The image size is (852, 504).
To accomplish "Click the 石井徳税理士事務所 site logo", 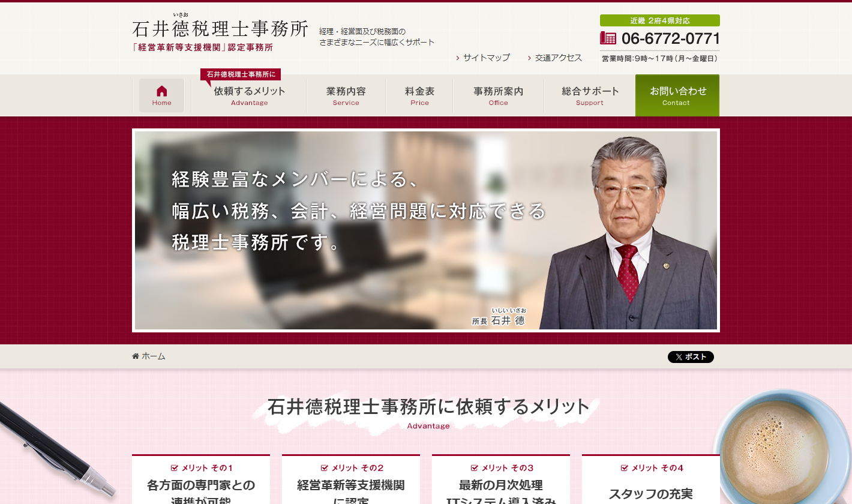I will tap(220, 29).
